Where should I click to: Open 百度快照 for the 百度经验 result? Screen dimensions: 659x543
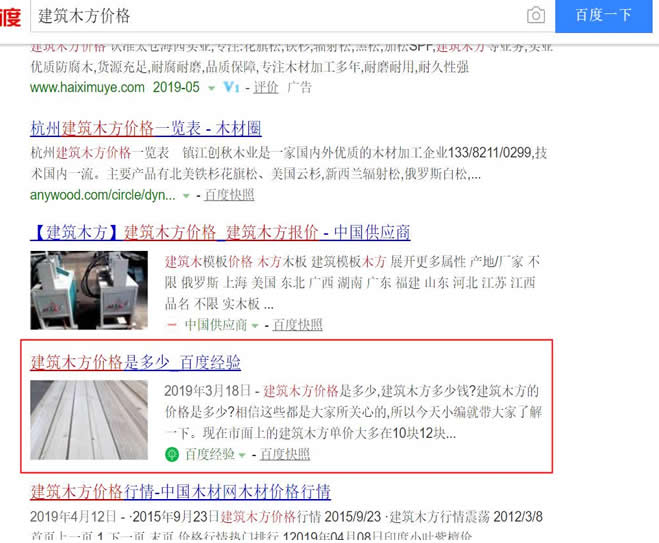[x=285, y=455]
